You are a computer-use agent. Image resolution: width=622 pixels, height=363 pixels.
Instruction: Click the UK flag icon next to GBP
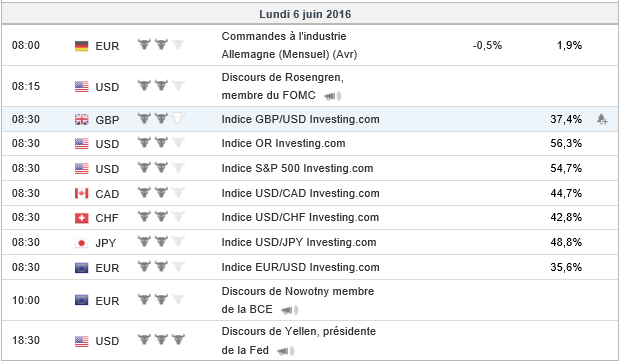click(82, 119)
